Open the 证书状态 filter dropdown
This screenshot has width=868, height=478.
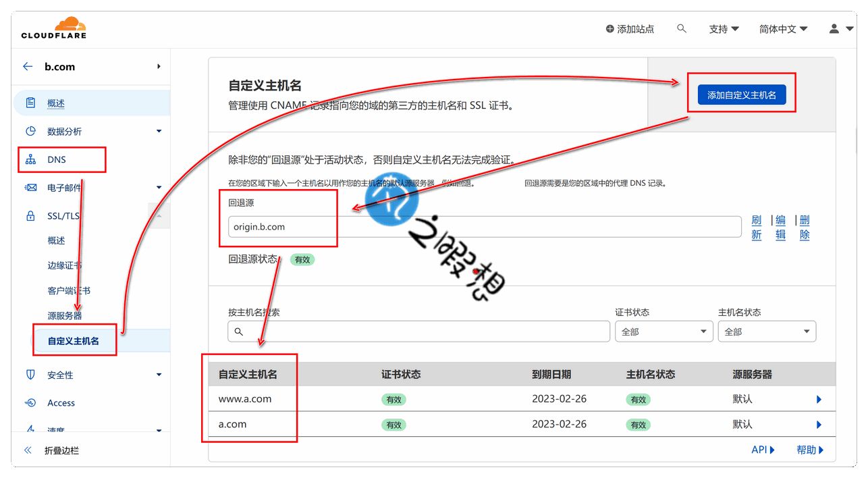tap(663, 331)
